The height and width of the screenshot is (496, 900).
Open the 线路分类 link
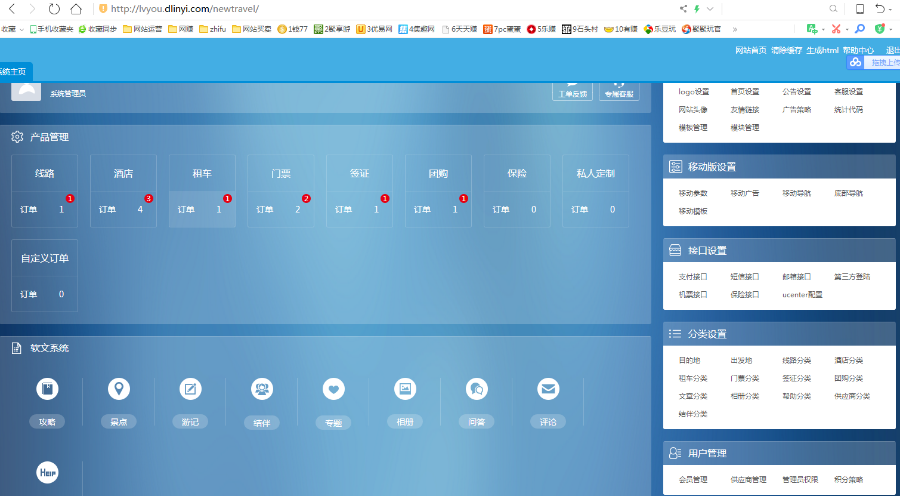click(x=796, y=361)
